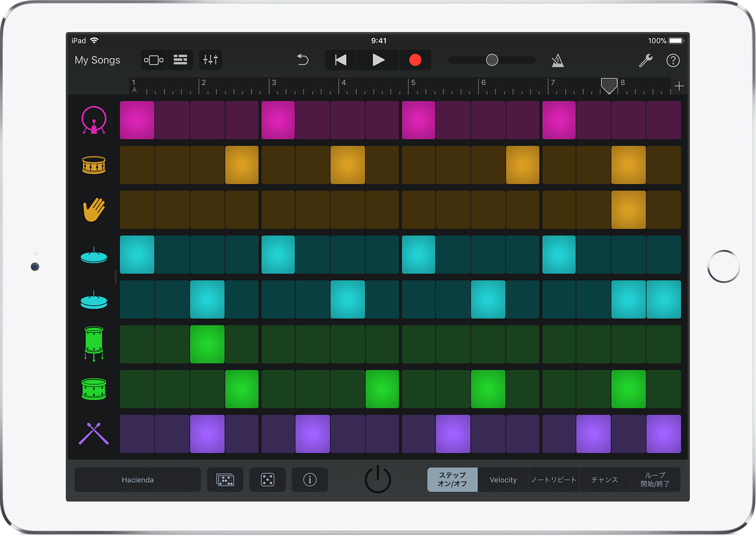
Task: Select the green tom drum icon
Action: [94, 344]
